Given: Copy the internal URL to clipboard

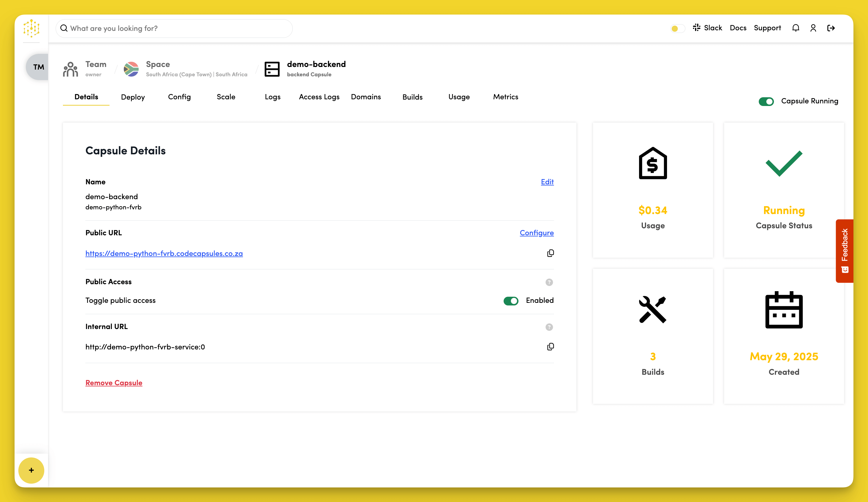Looking at the screenshot, I should click(550, 347).
